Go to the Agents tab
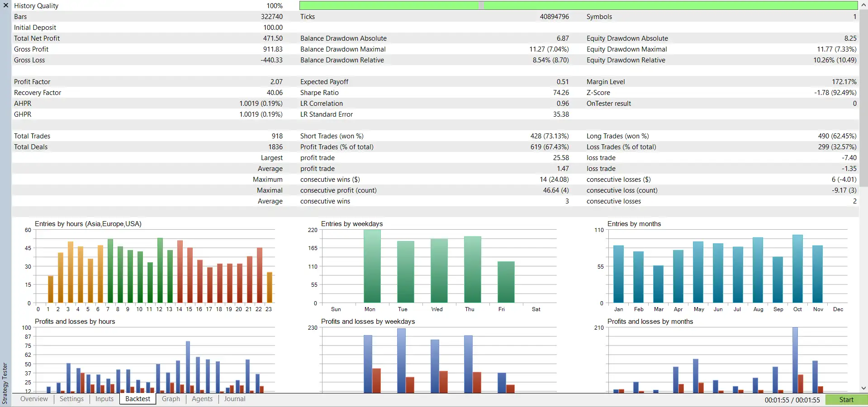 click(x=202, y=399)
